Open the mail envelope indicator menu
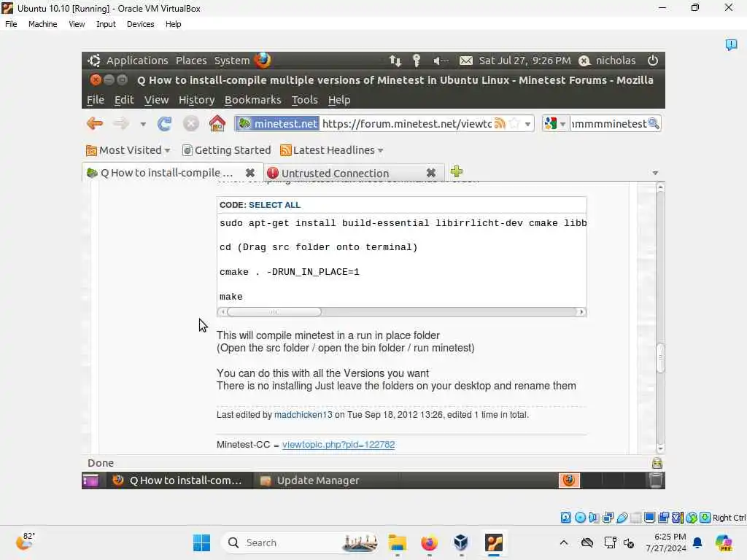Image resolution: width=747 pixels, height=560 pixels. click(x=466, y=61)
